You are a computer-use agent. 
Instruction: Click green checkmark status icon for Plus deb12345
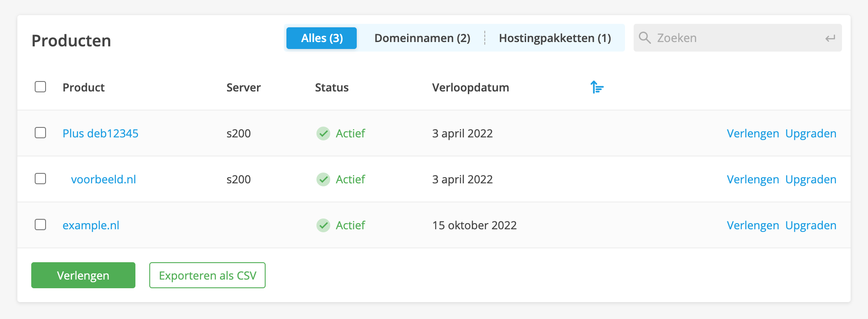tap(323, 133)
